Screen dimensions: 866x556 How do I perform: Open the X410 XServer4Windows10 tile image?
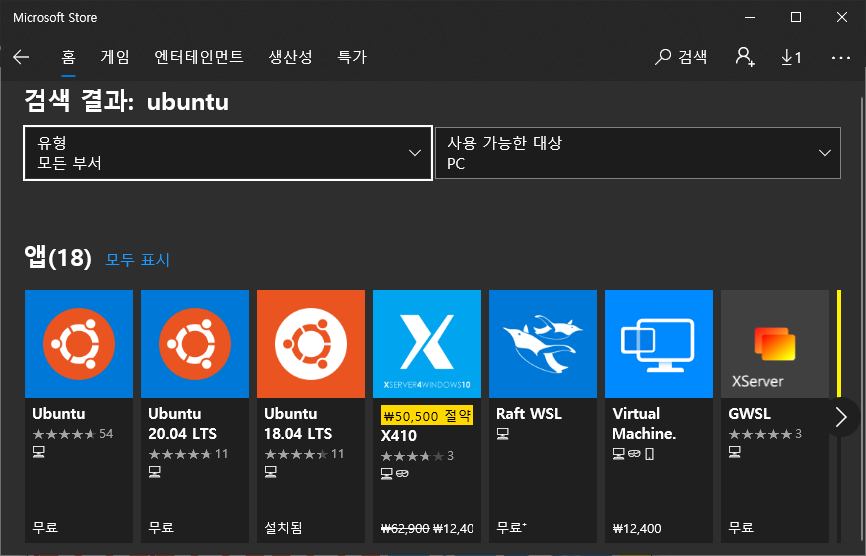(x=427, y=343)
